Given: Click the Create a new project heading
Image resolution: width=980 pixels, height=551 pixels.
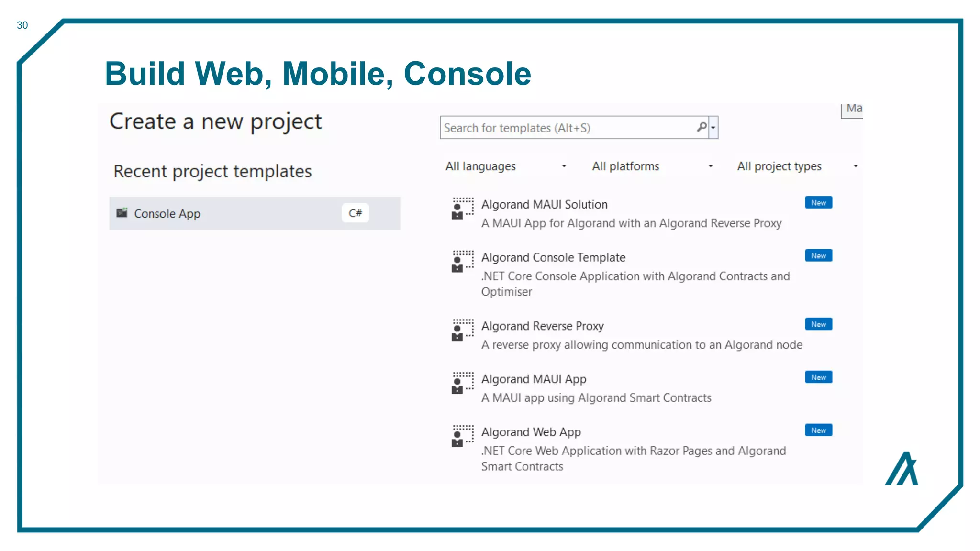Looking at the screenshot, I should pos(215,121).
